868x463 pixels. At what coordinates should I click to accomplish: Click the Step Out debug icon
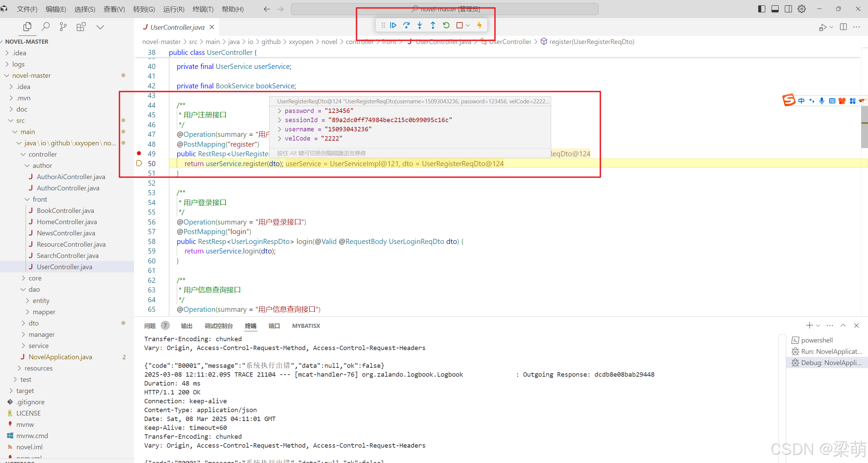(x=433, y=25)
